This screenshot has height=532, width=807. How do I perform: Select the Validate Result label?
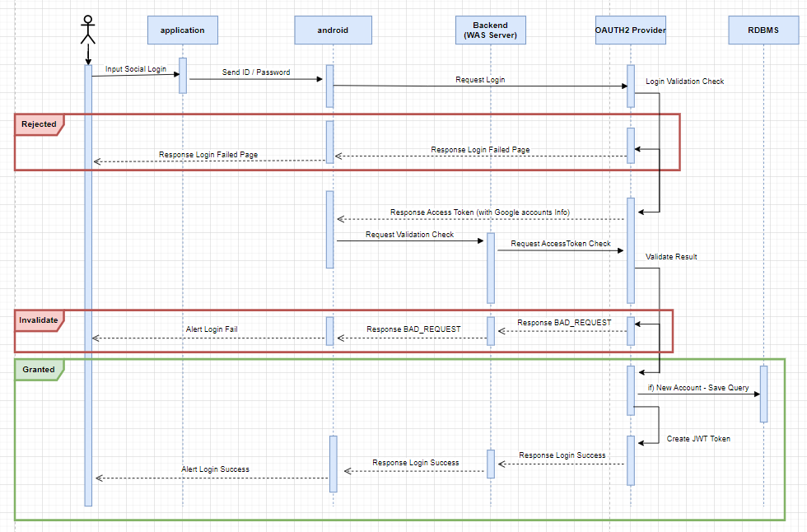tap(671, 256)
